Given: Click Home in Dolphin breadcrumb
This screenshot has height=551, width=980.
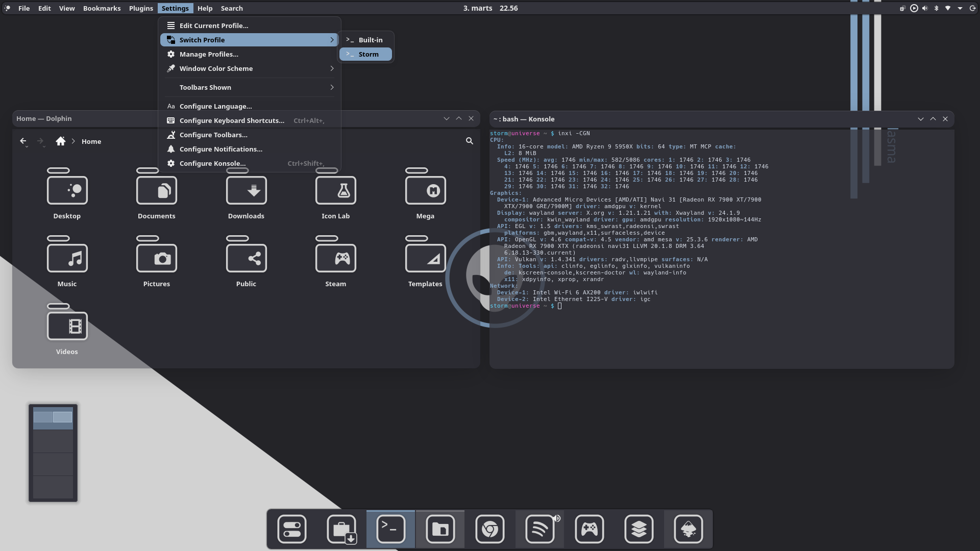Looking at the screenshot, I should coord(91,141).
